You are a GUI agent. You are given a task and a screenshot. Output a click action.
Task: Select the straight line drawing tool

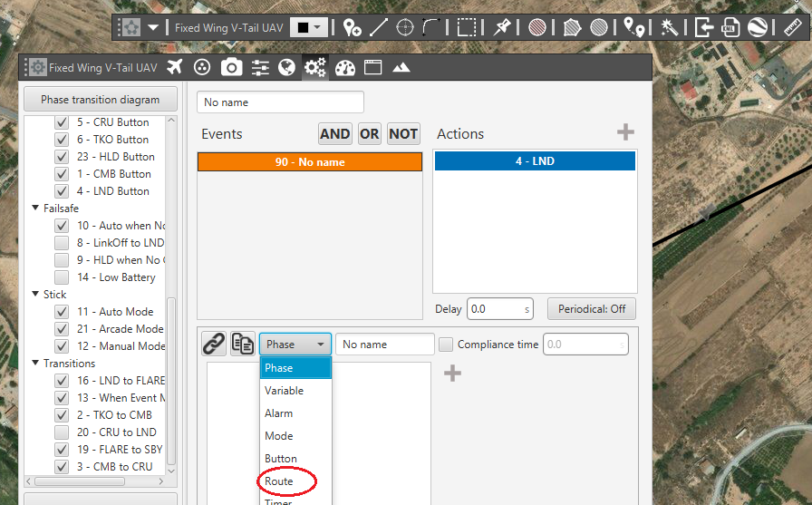(379, 27)
